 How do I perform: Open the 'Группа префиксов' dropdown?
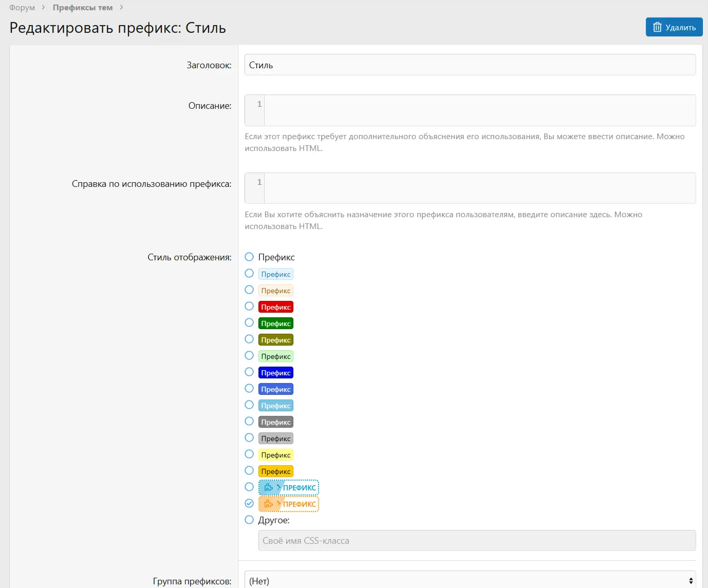click(x=470, y=581)
